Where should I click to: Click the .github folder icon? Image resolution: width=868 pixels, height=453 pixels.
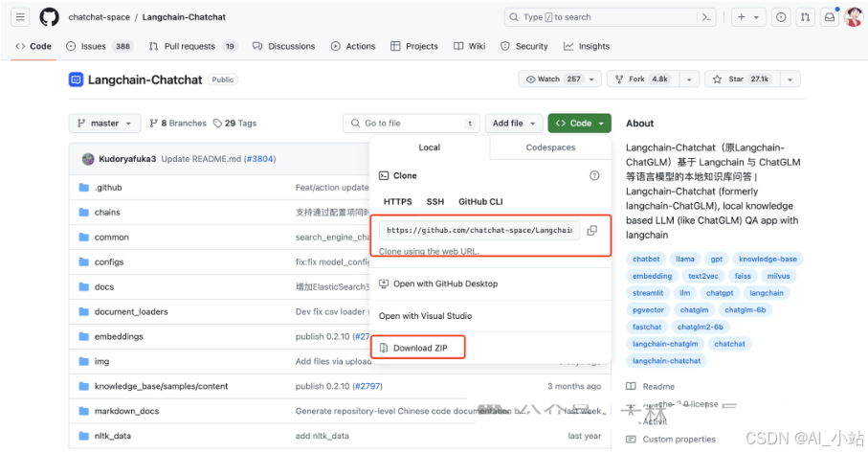coord(84,187)
